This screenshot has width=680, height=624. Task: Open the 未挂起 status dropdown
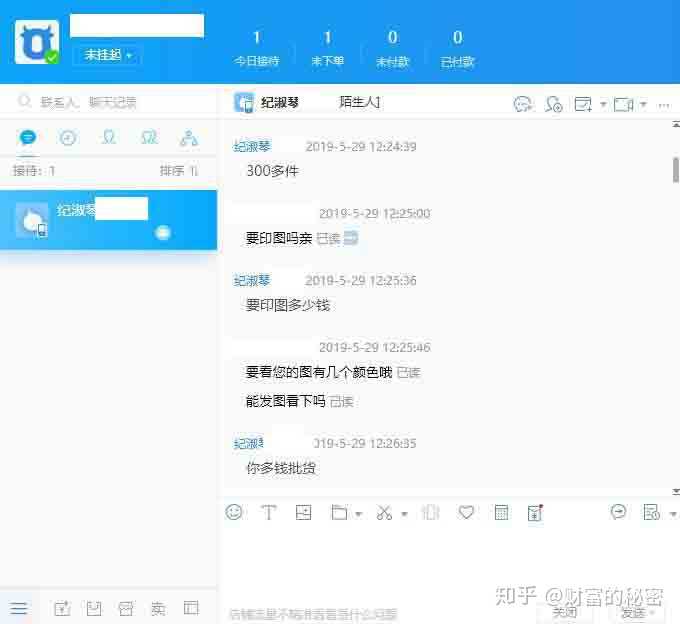tap(107, 55)
